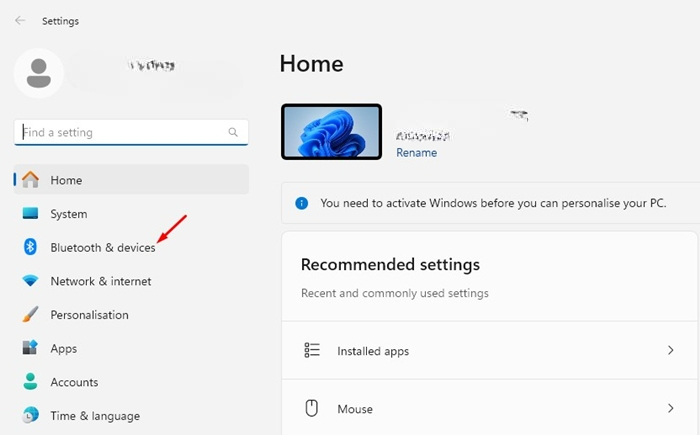This screenshot has width=700, height=435.
Task: Click the Apps icon
Action: click(x=30, y=347)
